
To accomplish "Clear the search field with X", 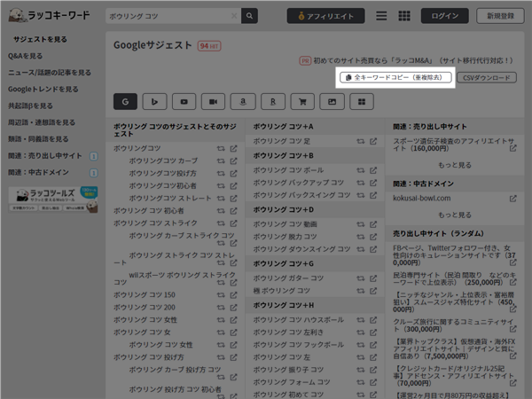I will coord(234,16).
